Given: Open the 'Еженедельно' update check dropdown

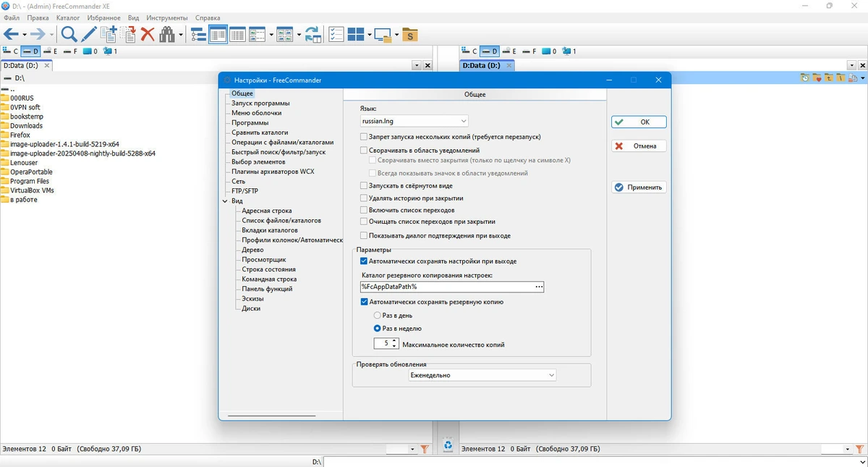Looking at the screenshot, I should coord(482,375).
